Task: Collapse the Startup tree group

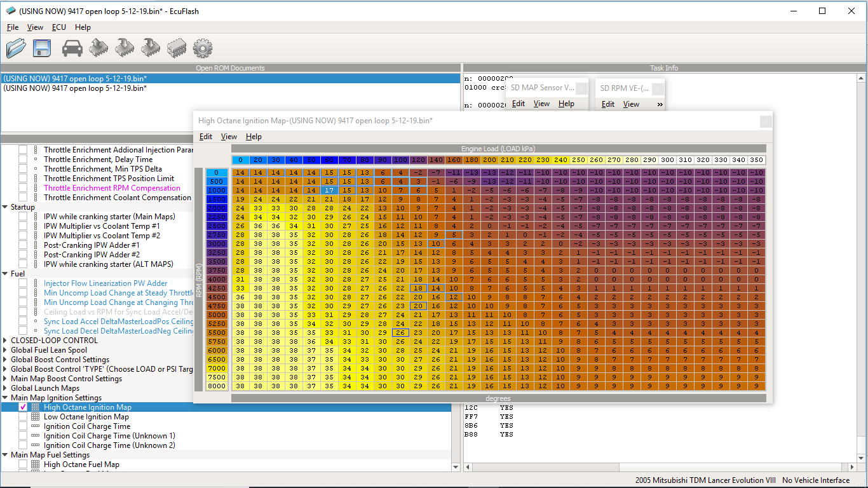Action: (5, 207)
